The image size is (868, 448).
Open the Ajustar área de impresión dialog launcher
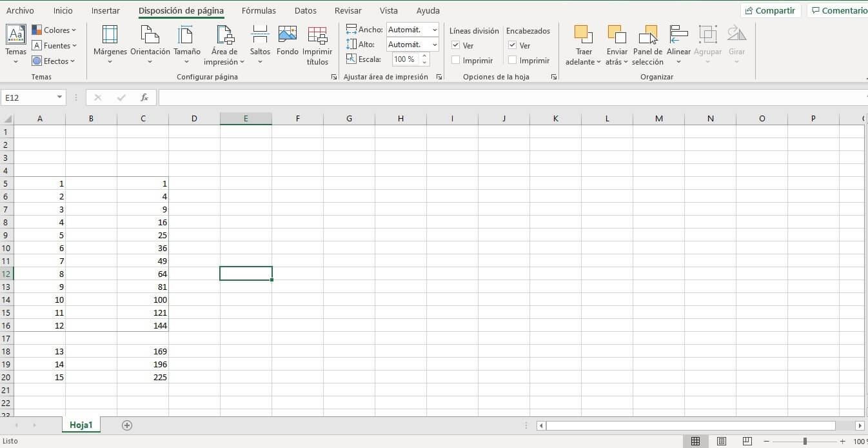click(x=439, y=77)
